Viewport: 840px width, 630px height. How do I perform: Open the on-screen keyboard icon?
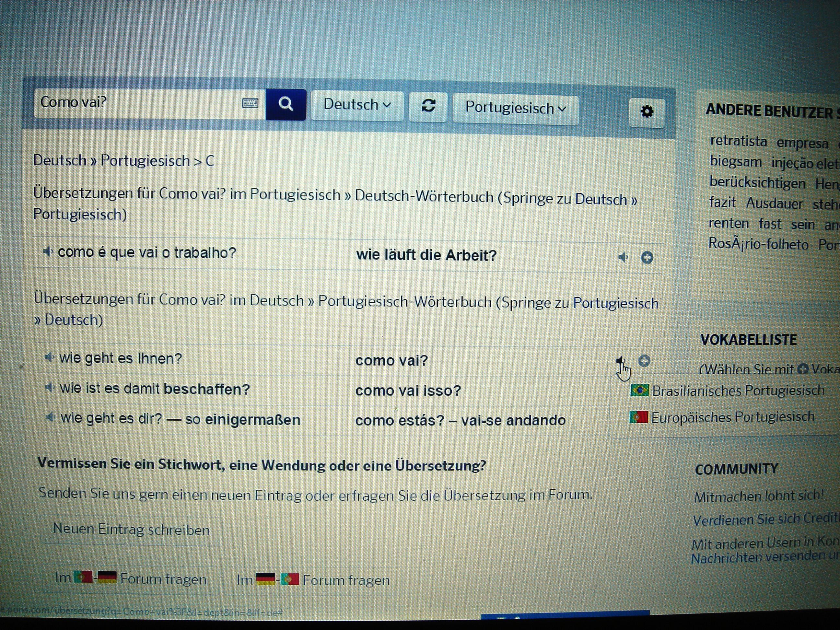(x=250, y=103)
